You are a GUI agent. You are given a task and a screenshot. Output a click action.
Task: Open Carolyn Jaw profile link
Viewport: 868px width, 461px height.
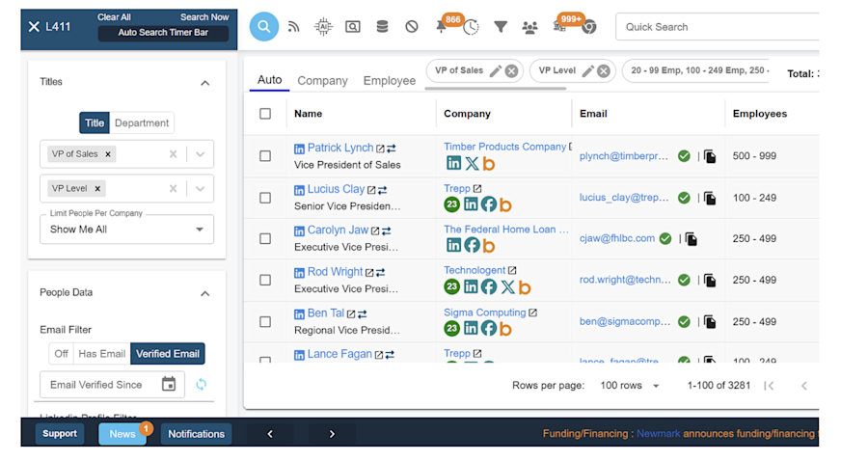(x=338, y=230)
